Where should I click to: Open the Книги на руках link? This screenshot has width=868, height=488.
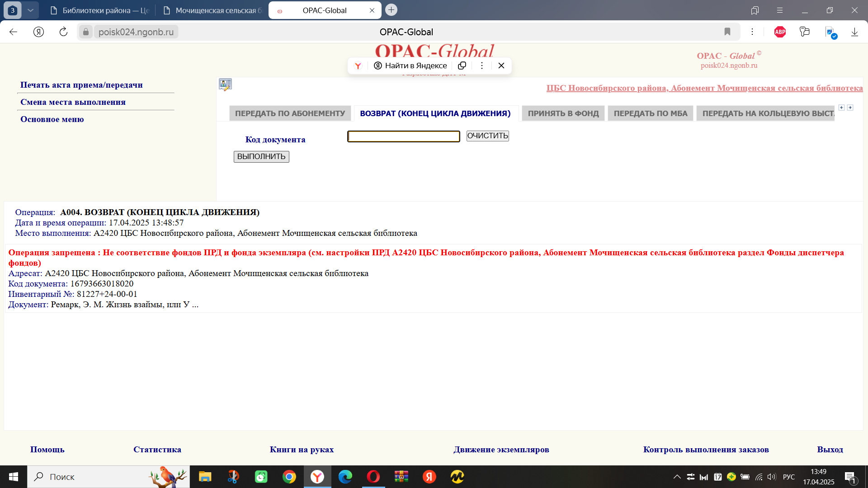(x=302, y=450)
